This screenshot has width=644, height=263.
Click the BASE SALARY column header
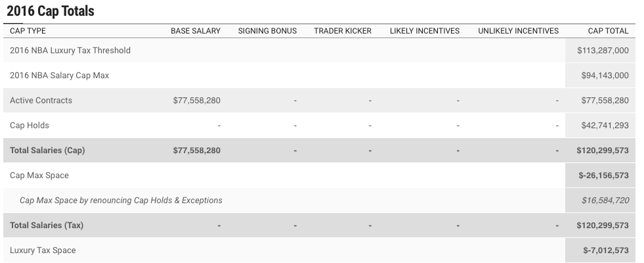[x=195, y=31]
